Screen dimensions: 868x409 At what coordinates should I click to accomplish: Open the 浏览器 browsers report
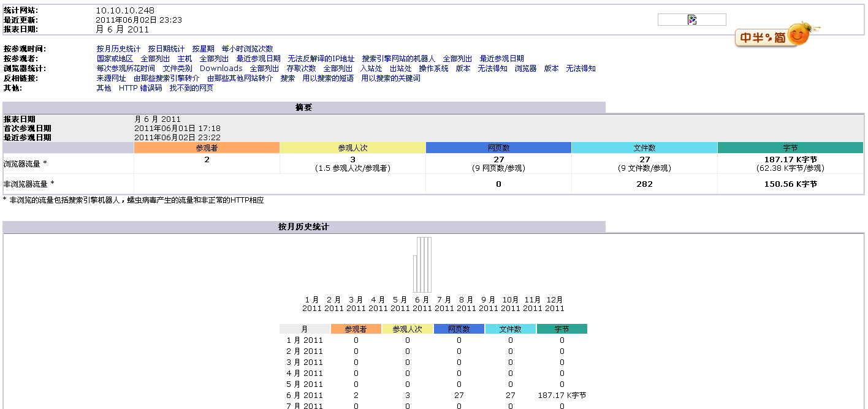coord(526,68)
